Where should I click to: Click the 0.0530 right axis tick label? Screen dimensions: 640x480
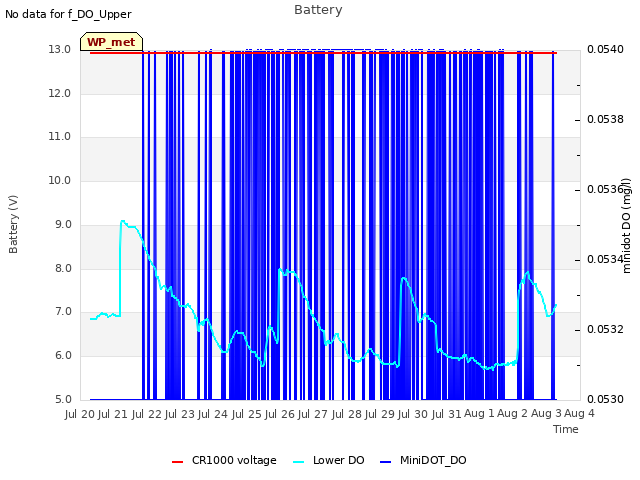[x=605, y=399]
